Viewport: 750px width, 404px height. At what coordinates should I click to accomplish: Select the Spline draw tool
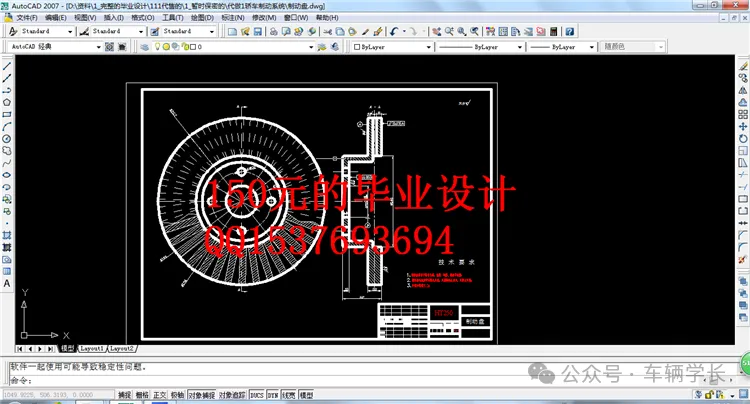click(7, 163)
